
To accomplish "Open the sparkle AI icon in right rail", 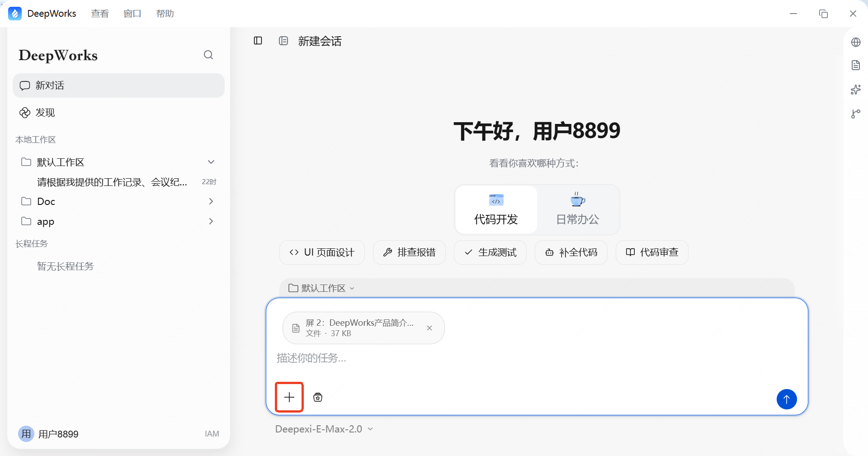I will pos(856,90).
